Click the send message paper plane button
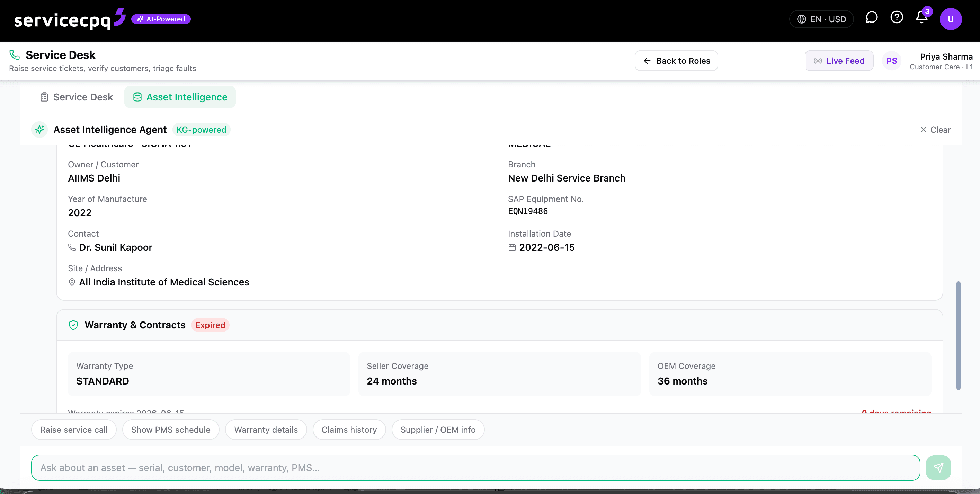The height and width of the screenshot is (494, 980). click(x=938, y=467)
